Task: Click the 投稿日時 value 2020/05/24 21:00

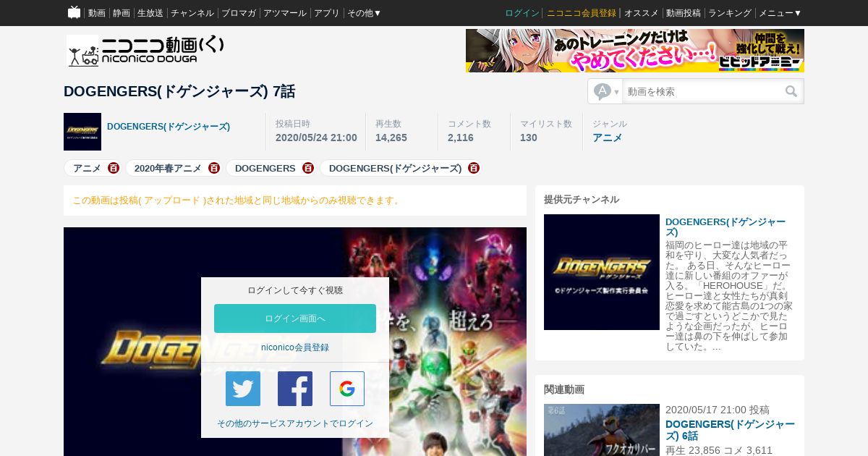Action: (316, 138)
